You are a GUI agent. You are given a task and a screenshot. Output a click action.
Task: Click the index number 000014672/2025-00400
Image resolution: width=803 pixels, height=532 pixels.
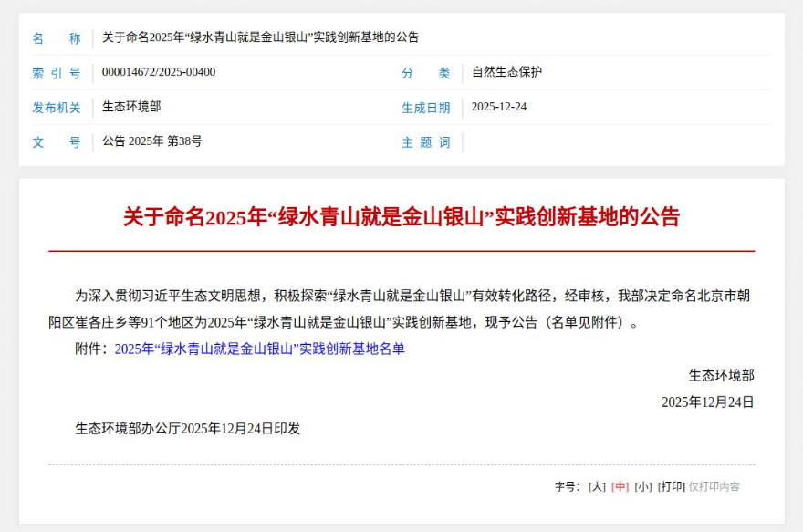(x=159, y=72)
